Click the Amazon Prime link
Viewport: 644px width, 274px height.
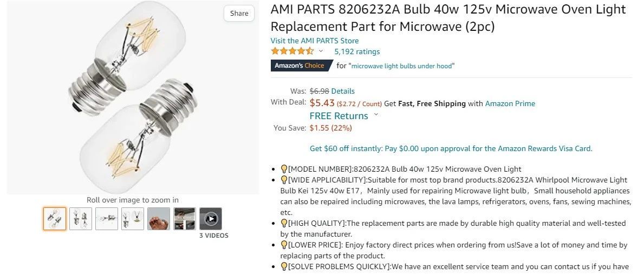[x=510, y=103]
